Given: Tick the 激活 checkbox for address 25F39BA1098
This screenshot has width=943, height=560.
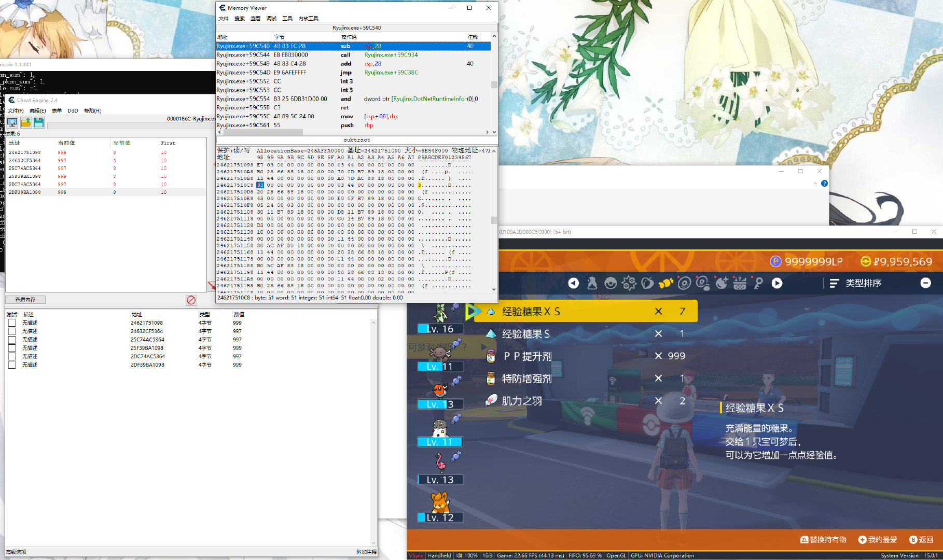Looking at the screenshot, I should pos(12,348).
